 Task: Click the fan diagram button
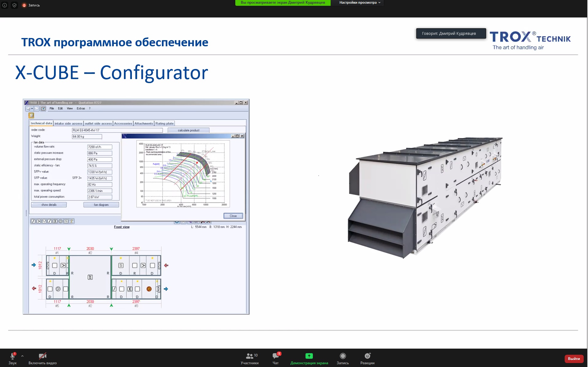coord(101,205)
